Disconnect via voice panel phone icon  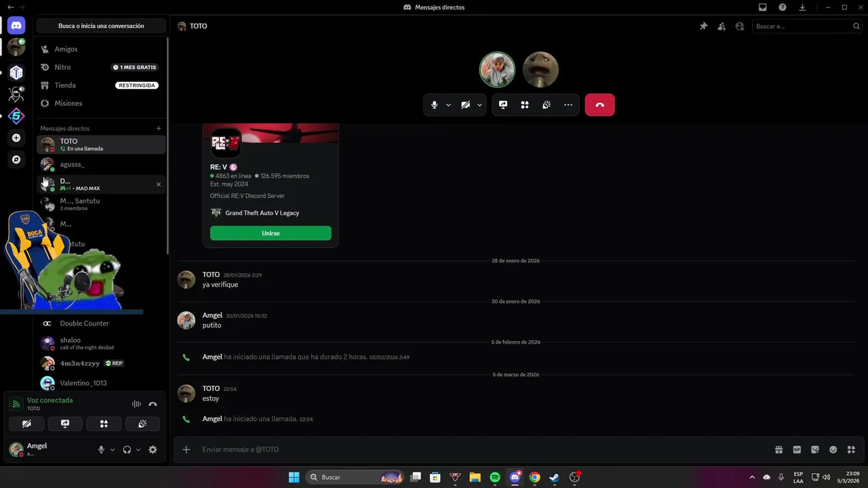153,404
